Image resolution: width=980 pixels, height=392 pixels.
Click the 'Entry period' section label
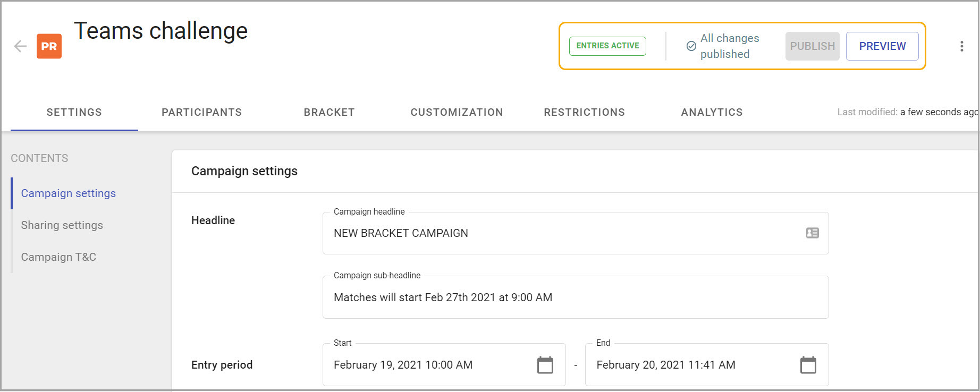point(222,365)
